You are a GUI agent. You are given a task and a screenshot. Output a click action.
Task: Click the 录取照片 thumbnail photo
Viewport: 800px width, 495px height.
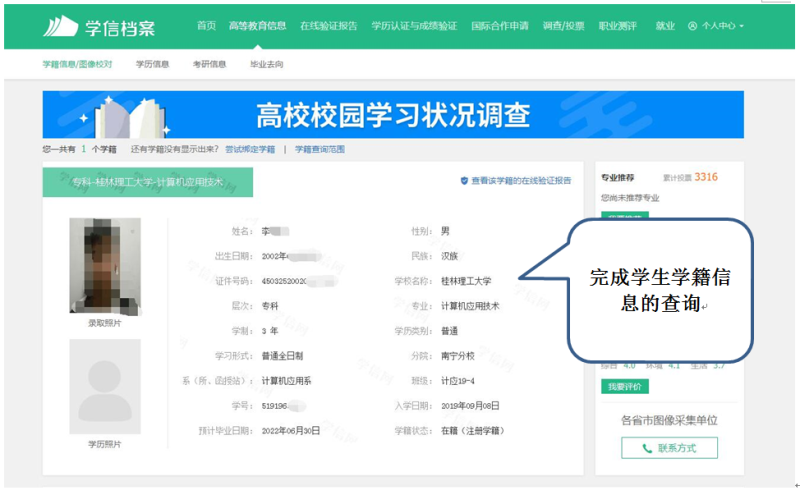tap(98, 266)
